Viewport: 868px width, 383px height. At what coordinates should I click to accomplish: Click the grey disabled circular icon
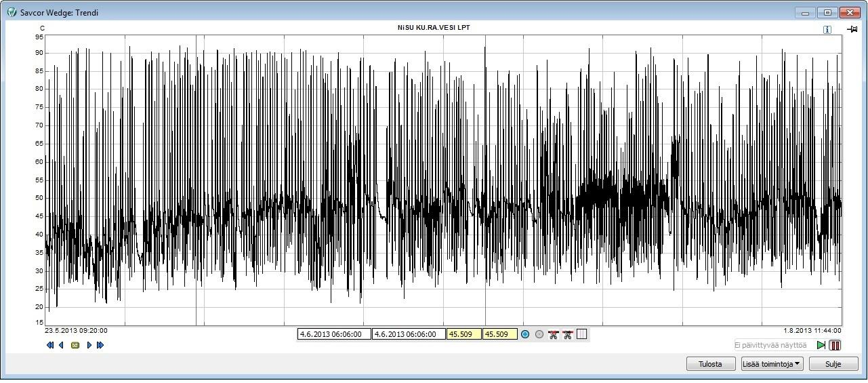click(x=539, y=334)
